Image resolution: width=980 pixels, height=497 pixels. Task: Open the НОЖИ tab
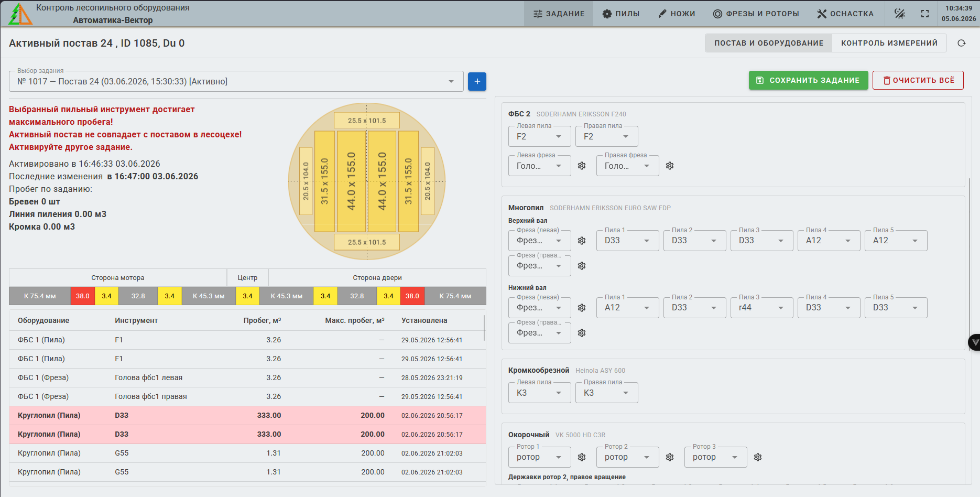click(x=677, y=14)
